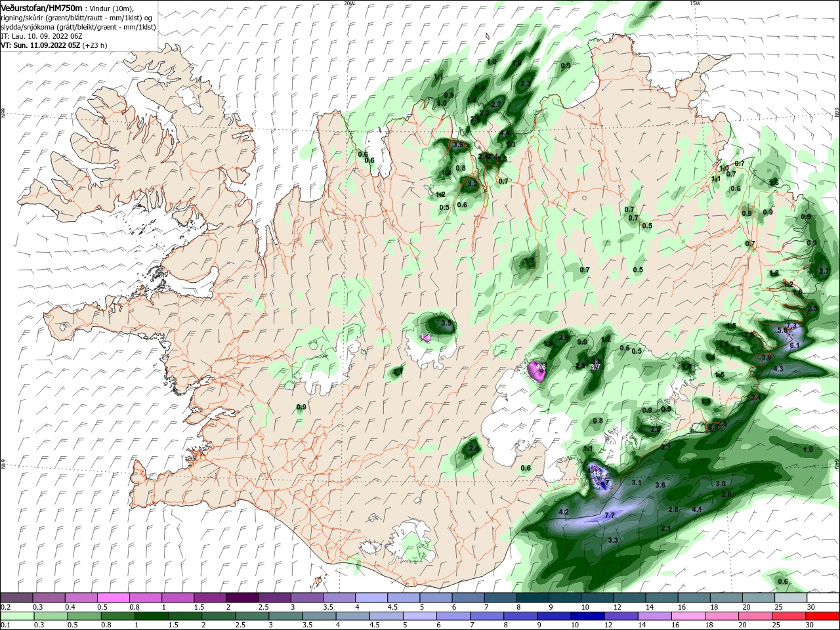The width and height of the screenshot is (840, 630).
Task: Select the pale periwinkle 4–4.5 swatch, top row
Action: coord(373,598)
